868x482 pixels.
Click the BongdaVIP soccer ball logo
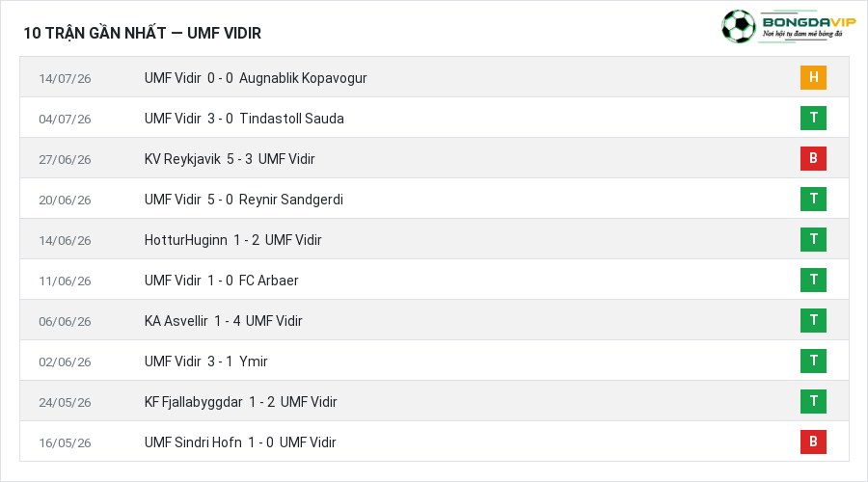738,26
